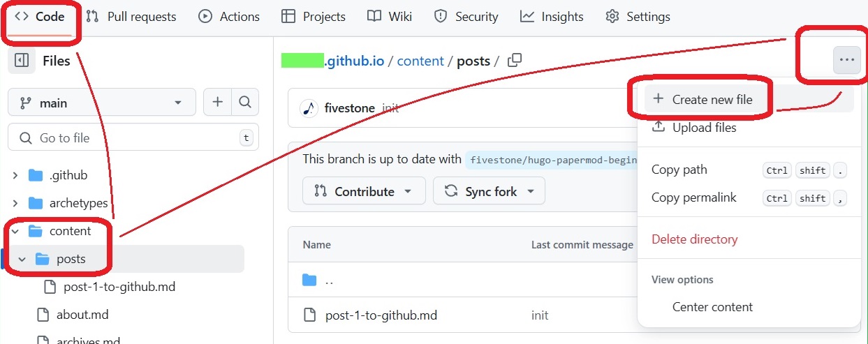The height and width of the screenshot is (344, 868).
Task: Open the Sync fork dropdown
Action: tap(489, 191)
